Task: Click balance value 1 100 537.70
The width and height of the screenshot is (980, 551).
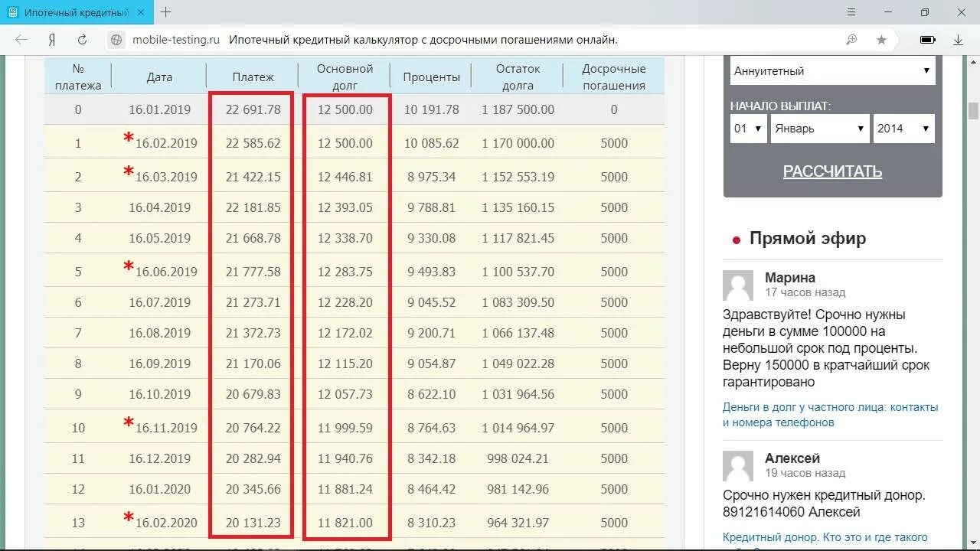Action: pyautogui.click(x=518, y=272)
